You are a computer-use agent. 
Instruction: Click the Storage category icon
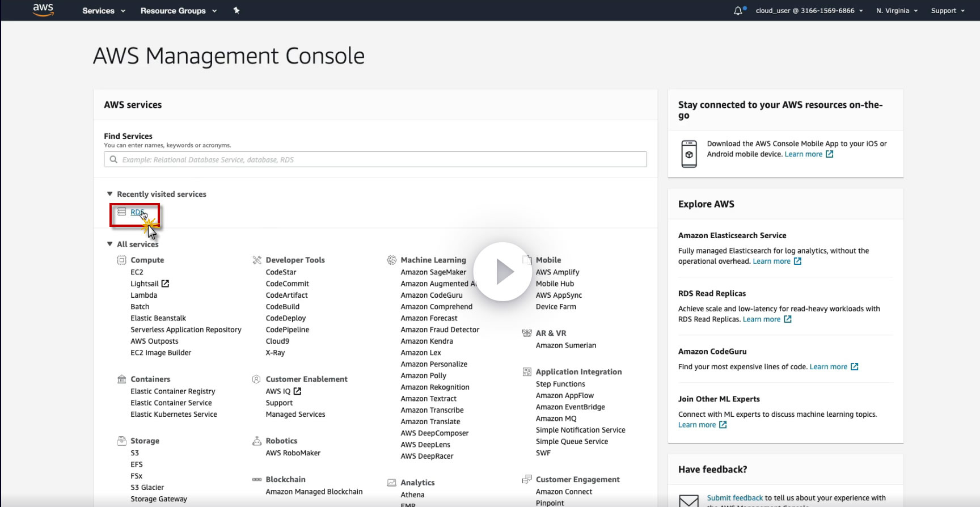pos(121,441)
